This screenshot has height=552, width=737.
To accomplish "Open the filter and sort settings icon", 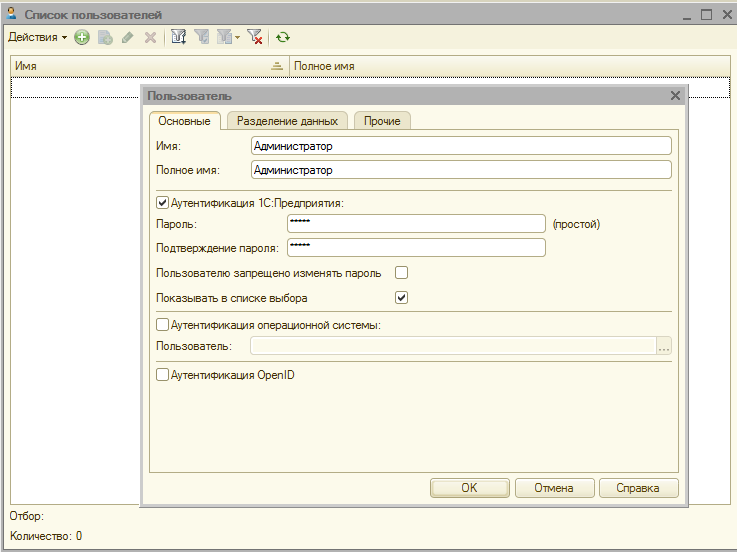I will point(179,37).
